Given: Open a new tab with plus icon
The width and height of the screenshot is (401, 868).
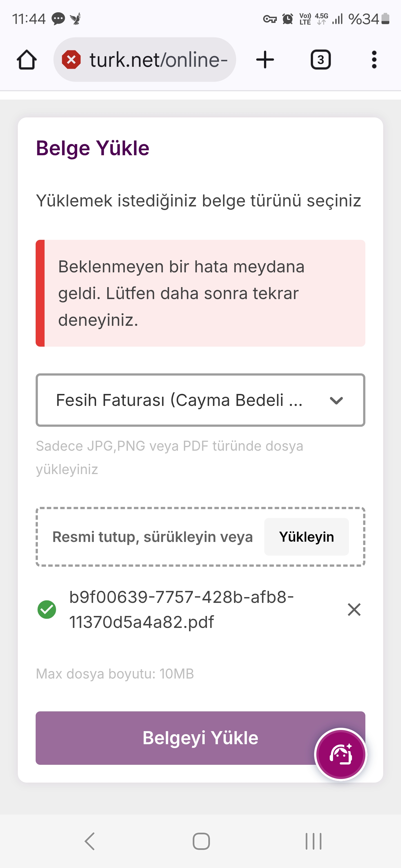Looking at the screenshot, I should [x=265, y=60].
